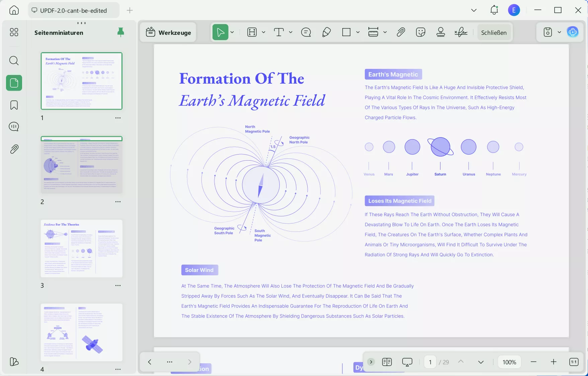Select the rectangle shape tool
Screen dimensions: 588x376
click(x=346, y=32)
